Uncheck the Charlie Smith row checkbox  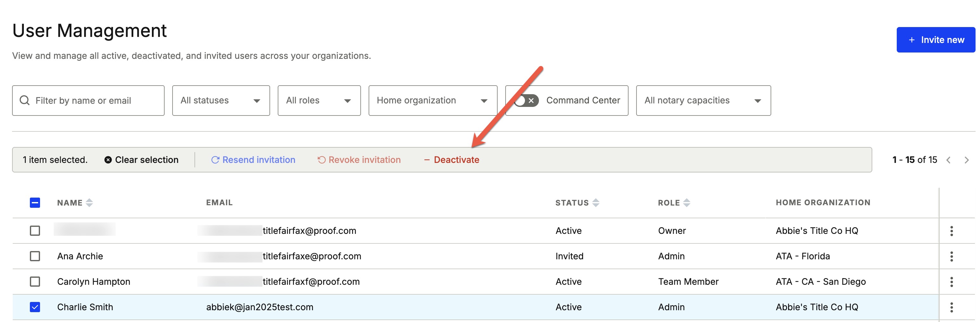click(x=35, y=307)
